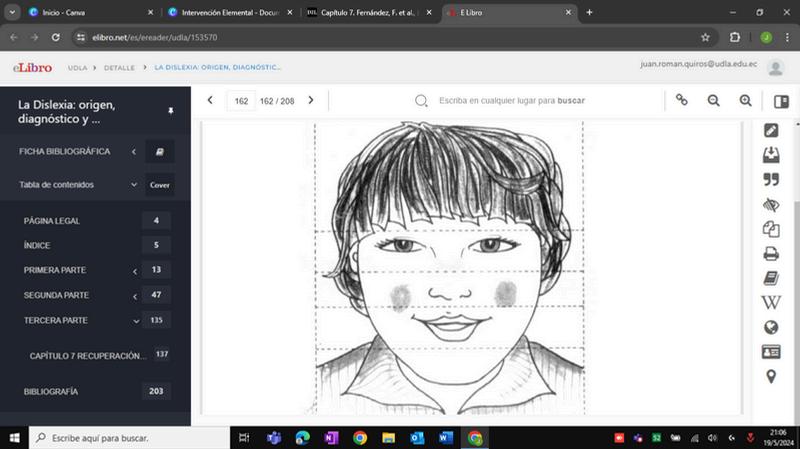Click the zoom in magnifier

coord(746,101)
